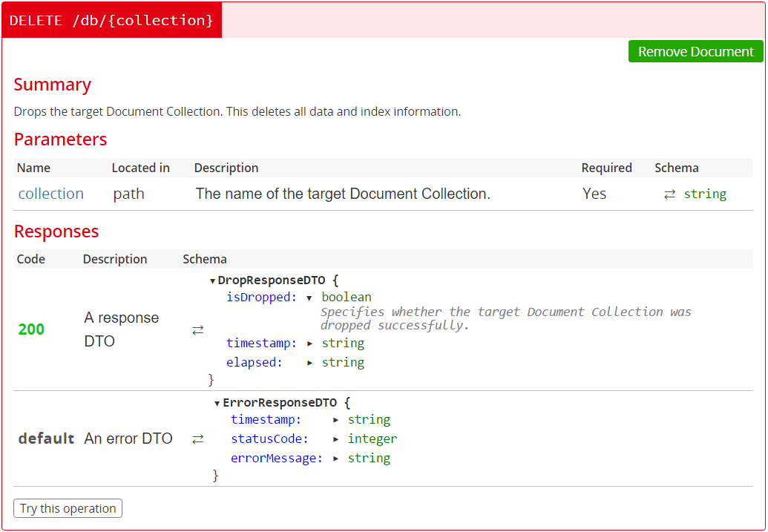Viewport: 768px width, 532px height.
Task: Click the Code column header in Responses
Action: (31, 259)
